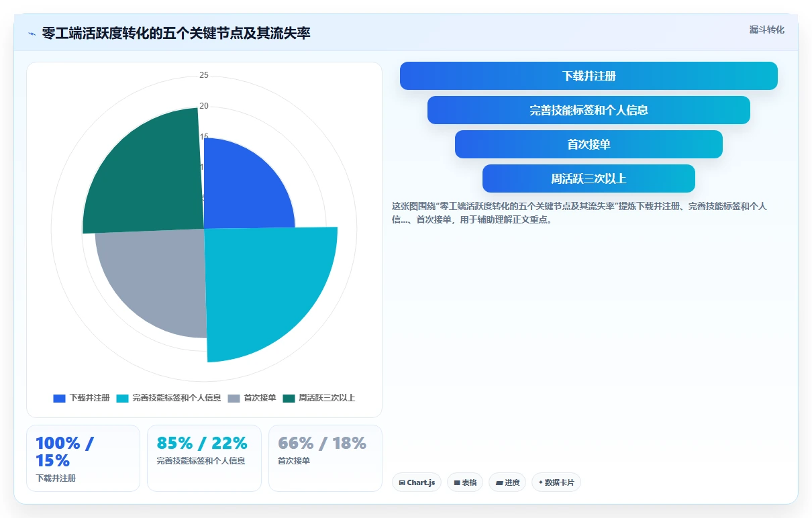The width and height of the screenshot is (812, 518).
Task: Click the gray 首次接单 chart segment
Action: point(158,278)
